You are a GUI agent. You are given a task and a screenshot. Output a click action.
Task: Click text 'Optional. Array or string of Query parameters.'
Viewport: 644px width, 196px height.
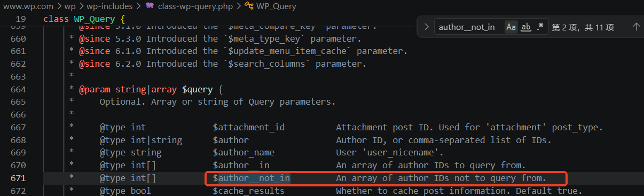[x=217, y=102]
